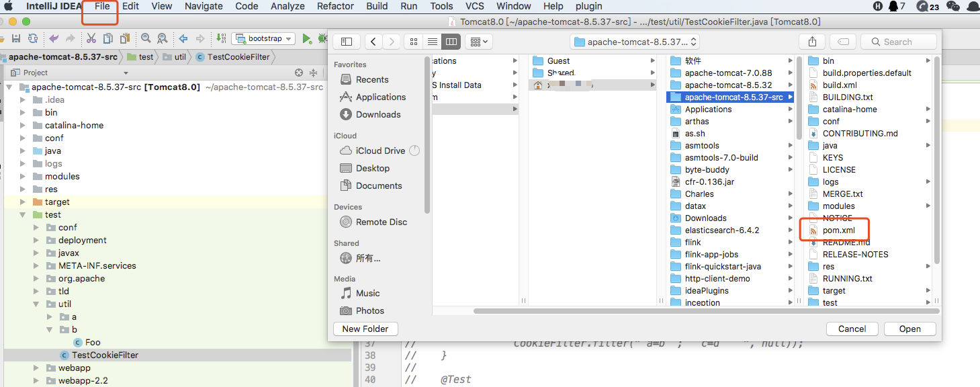The image size is (980, 387).
Task: Open the plugin menu
Action: click(589, 6)
